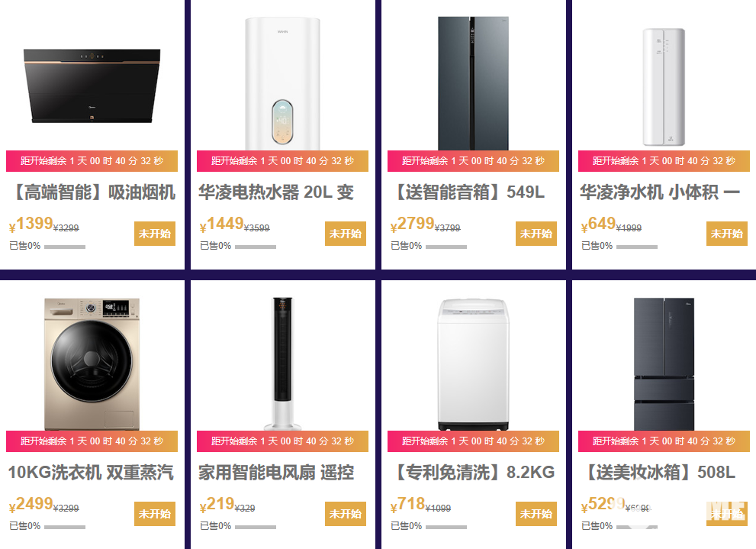The image size is (756, 549).
Task: Select the white top-load washer image
Action: (x=473, y=363)
